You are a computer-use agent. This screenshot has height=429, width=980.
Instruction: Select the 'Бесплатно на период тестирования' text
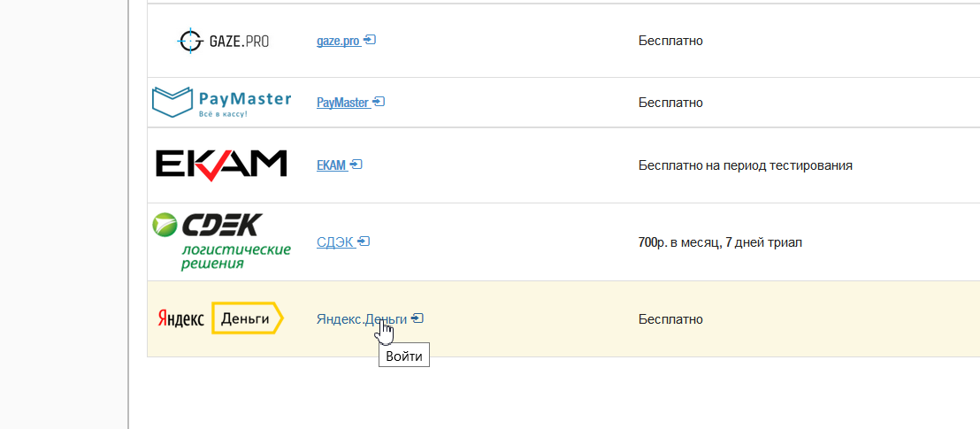click(746, 165)
